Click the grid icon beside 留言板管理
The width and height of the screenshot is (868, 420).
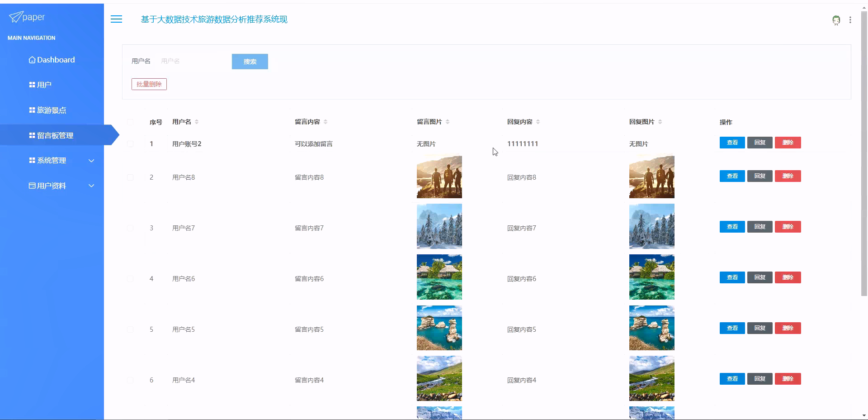pos(31,134)
